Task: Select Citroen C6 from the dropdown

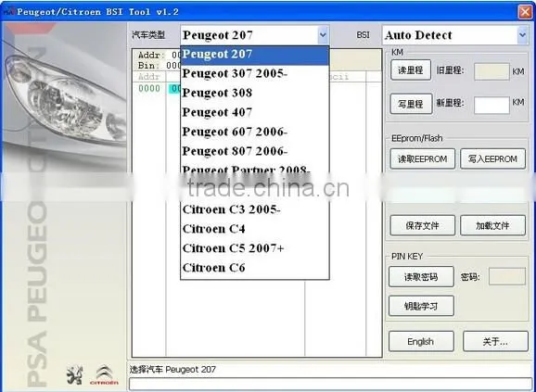Action: coord(255,269)
